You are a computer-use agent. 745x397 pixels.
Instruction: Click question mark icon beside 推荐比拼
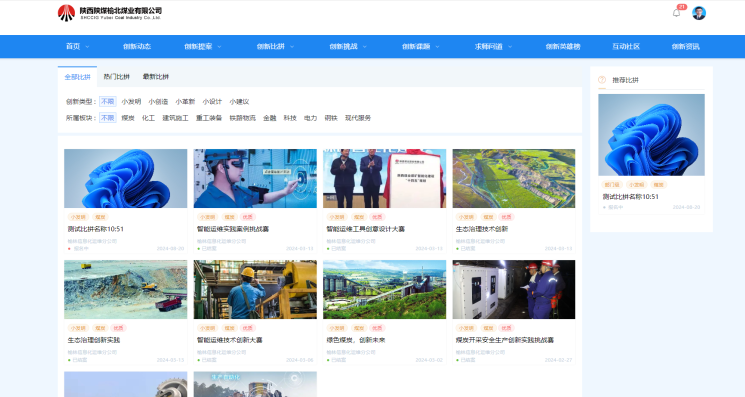[x=602, y=80]
